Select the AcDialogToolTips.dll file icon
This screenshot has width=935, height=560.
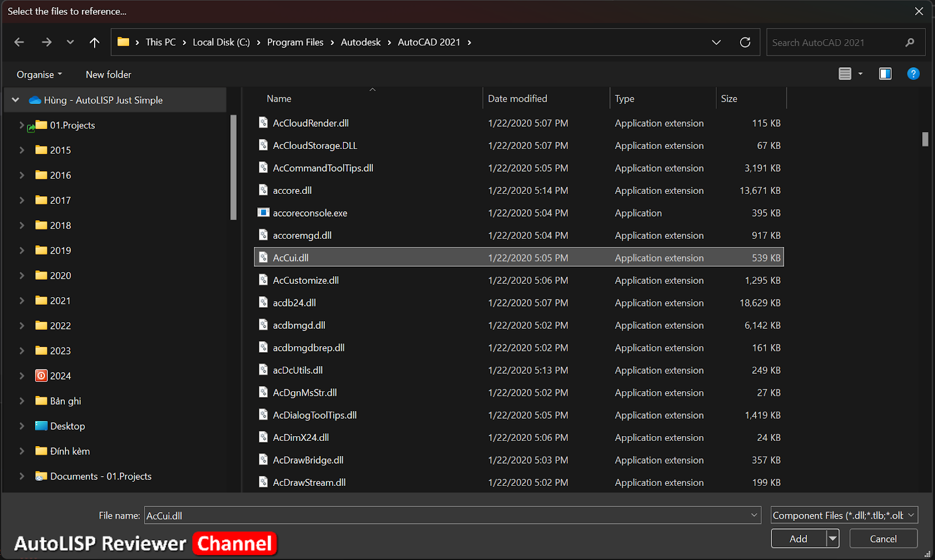tap(264, 415)
